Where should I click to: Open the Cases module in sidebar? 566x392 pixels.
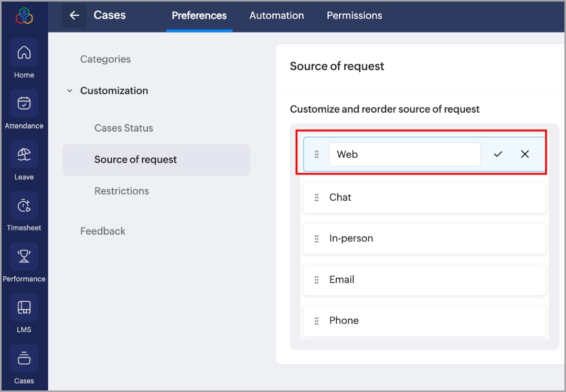[24, 358]
